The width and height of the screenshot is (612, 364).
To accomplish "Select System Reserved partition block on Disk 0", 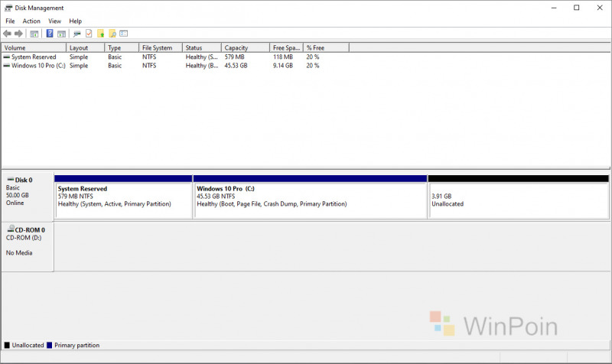I will [x=123, y=197].
